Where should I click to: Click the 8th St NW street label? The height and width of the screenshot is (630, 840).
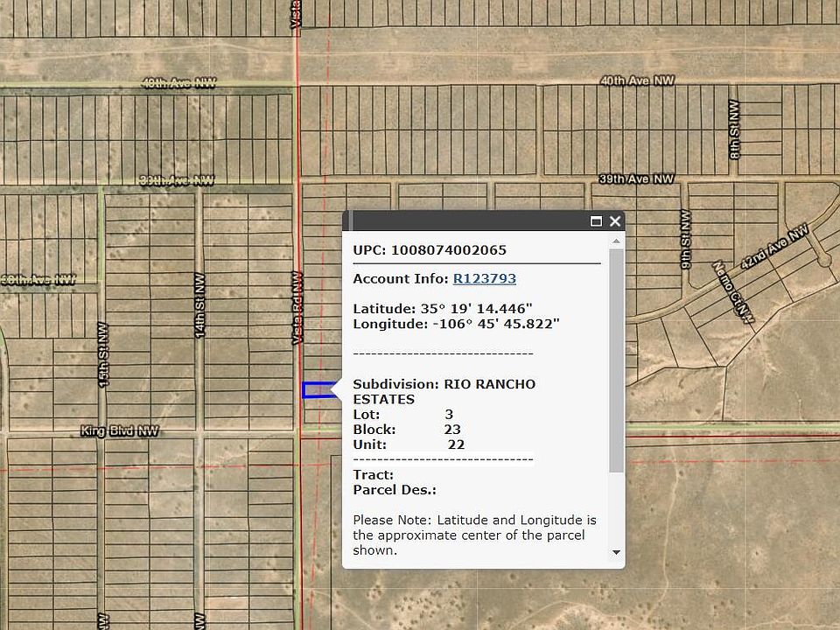tap(733, 129)
